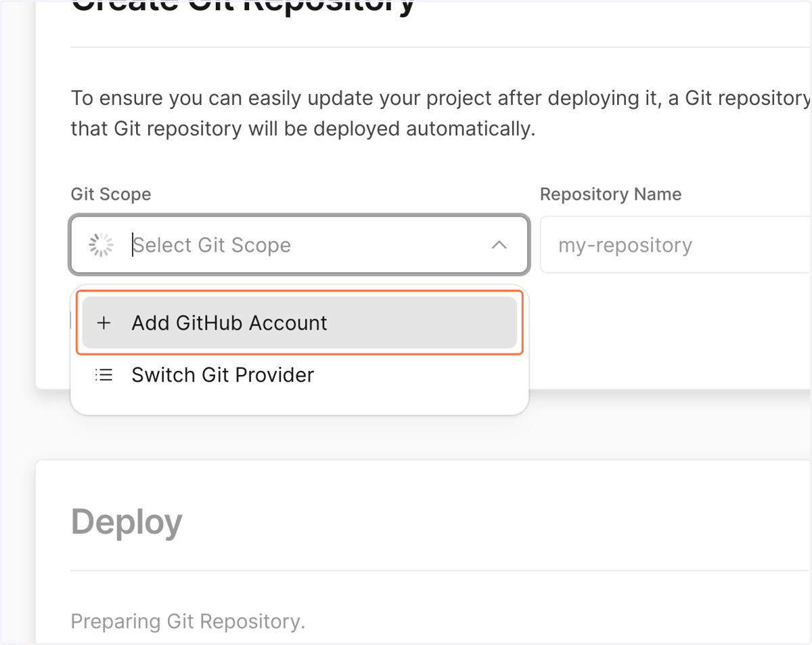Click the list icon beside Switch Git Provider

(104, 375)
